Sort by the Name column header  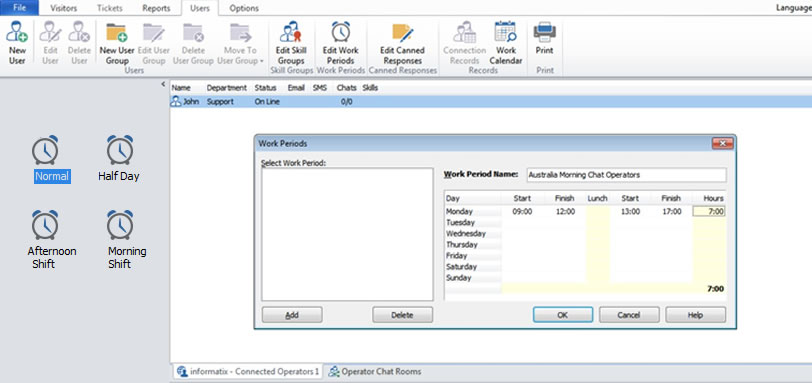click(x=181, y=88)
